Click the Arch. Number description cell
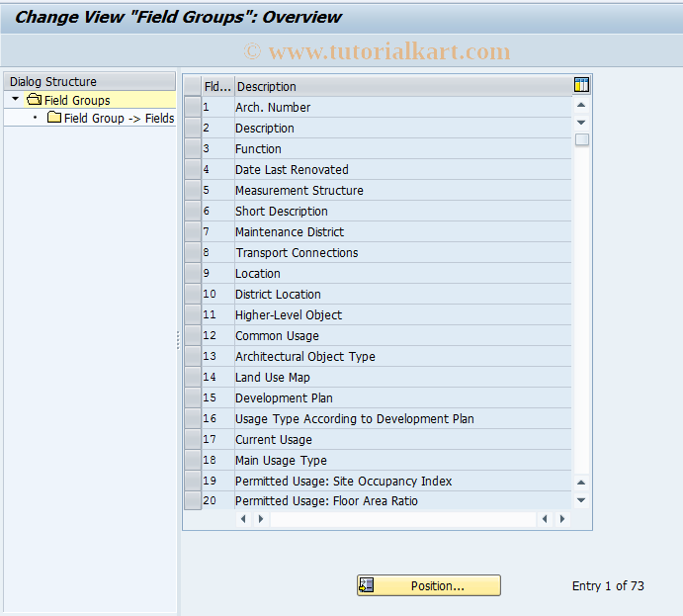 403,107
